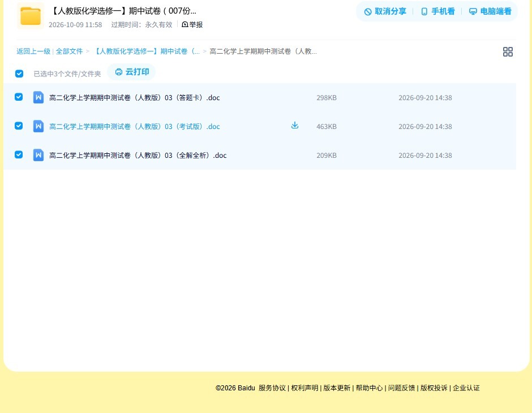Switch to grid view icon
The height and width of the screenshot is (413, 532).
(x=508, y=51)
